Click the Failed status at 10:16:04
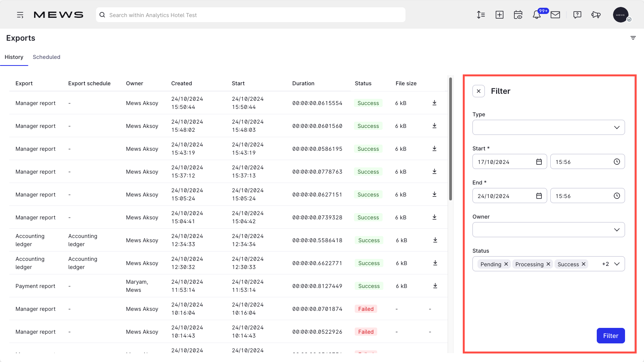The image size is (644, 362). pyautogui.click(x=366, y=309)
